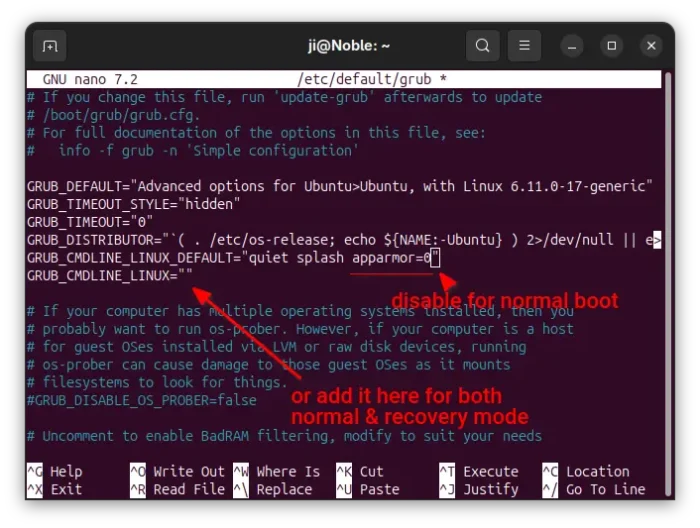Viewport: 700px width, 528px height.
Task: Click the #GRUB_DISABLE_OS_PROBER=false line
Action: tap(141, 400)
